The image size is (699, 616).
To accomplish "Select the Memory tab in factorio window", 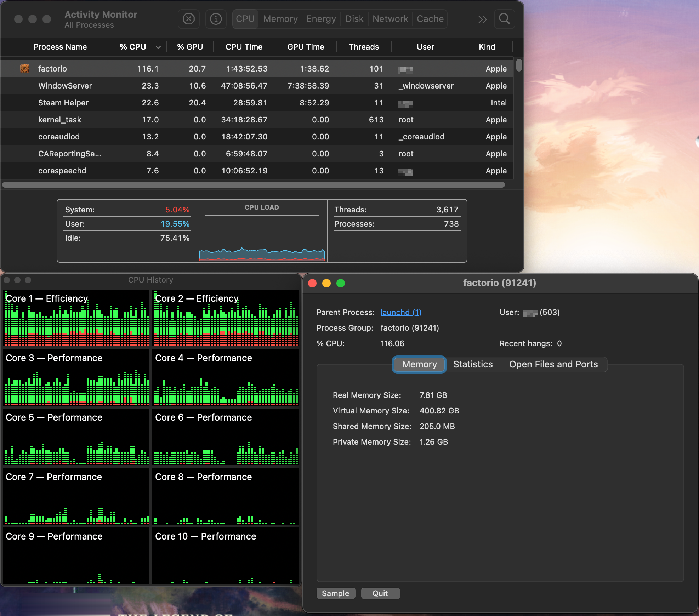I will (x=419, y=364).
